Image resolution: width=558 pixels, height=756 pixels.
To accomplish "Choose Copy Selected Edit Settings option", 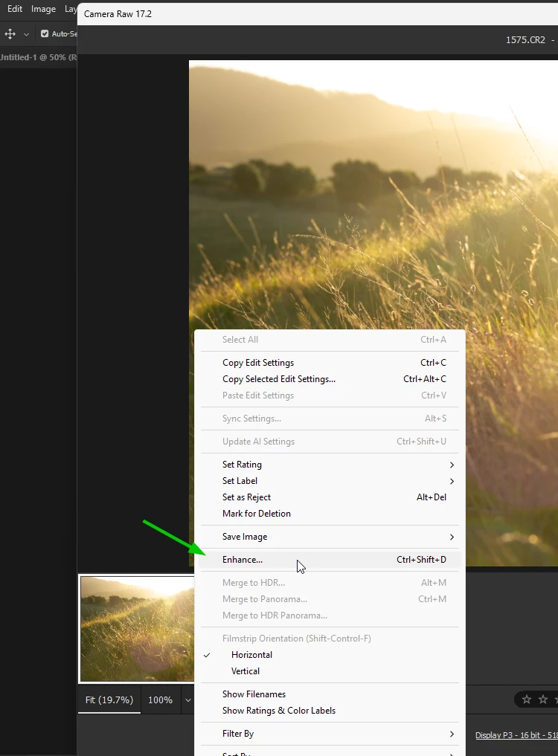I will coord(330,379).
